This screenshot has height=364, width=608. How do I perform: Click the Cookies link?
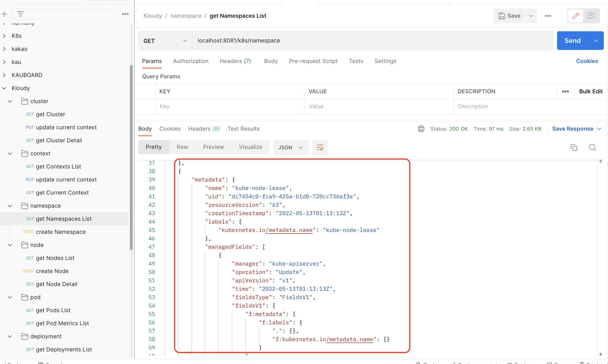tap(587, 61)
